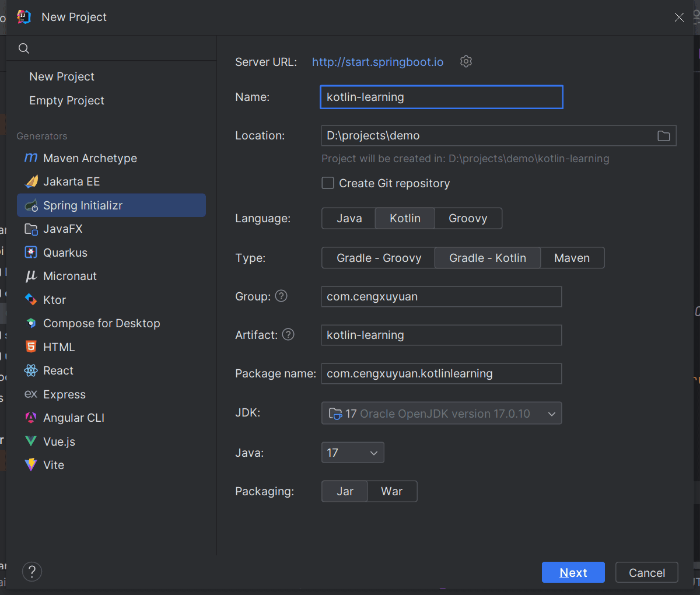Choose Maven build type
The height and width of the screenshot is (595, 700).
[x=572, y=258]
